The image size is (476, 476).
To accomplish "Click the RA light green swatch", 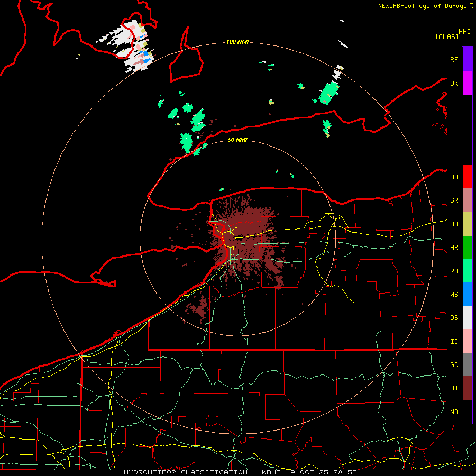I will (x=467, y=271).
